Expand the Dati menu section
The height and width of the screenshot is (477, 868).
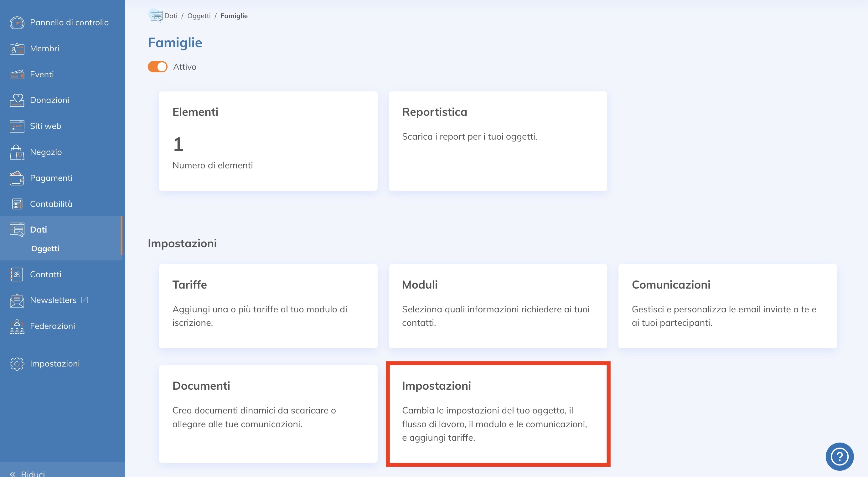click(x=39, y=229)
